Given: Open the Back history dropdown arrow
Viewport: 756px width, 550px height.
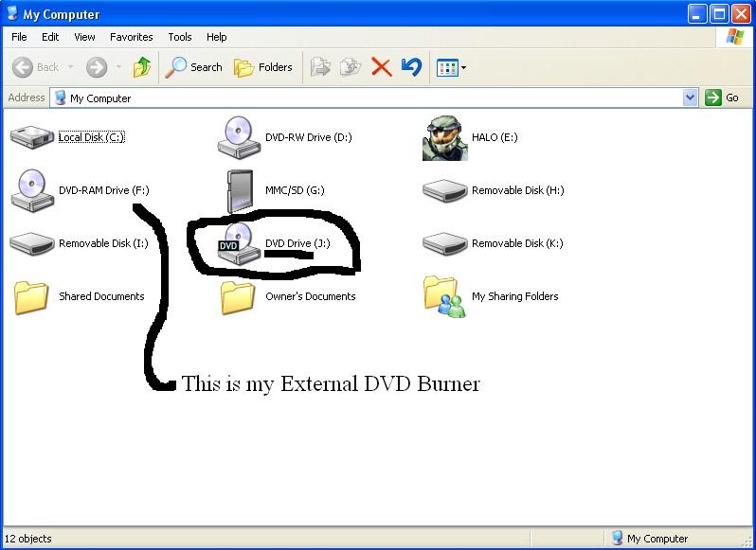Looking at the screenshot, I should tap(70, 67).
